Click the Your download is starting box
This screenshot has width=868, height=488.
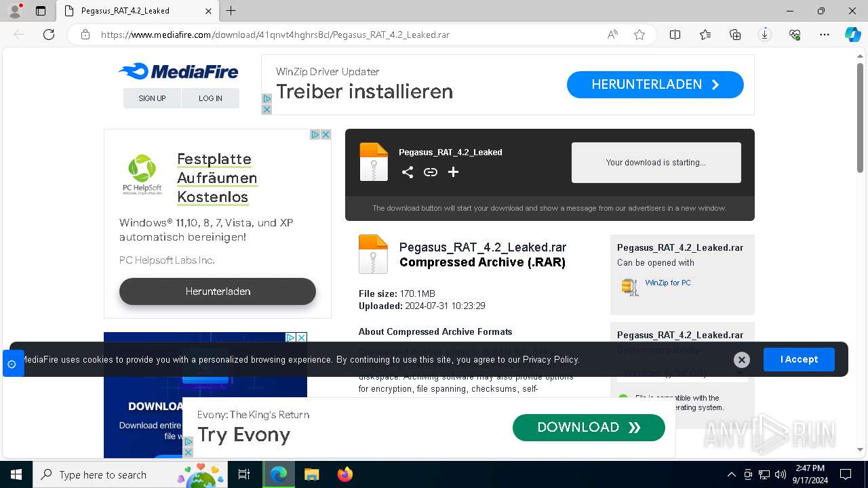coord(656,163)
